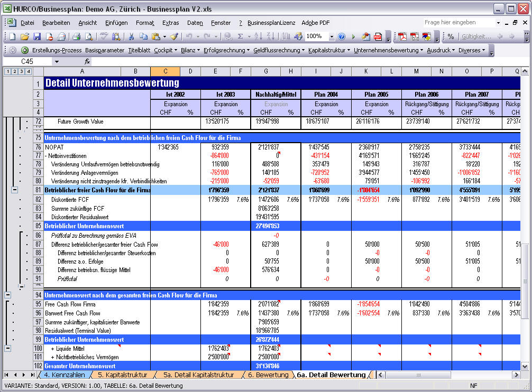Open Print Preview magnifier icon
The height and width of the screenshot is (392, 532).
pyautogui.click(x=88, y=36)
